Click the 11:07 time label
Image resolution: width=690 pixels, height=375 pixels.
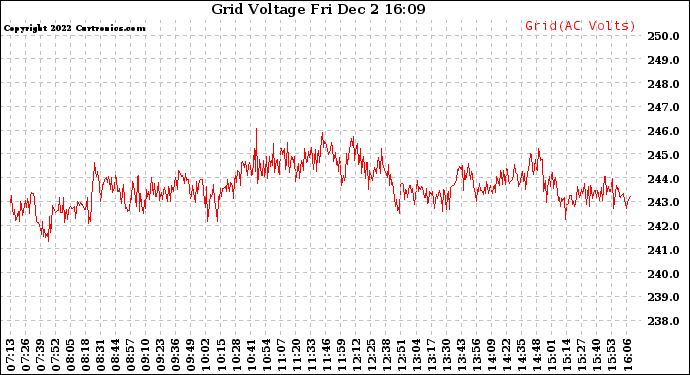click(x=280, y=355)
